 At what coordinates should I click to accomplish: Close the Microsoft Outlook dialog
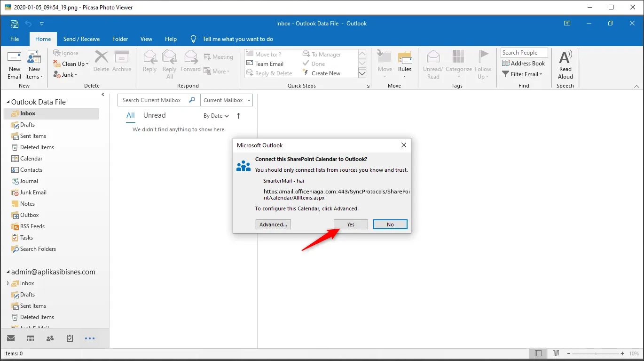403,145
